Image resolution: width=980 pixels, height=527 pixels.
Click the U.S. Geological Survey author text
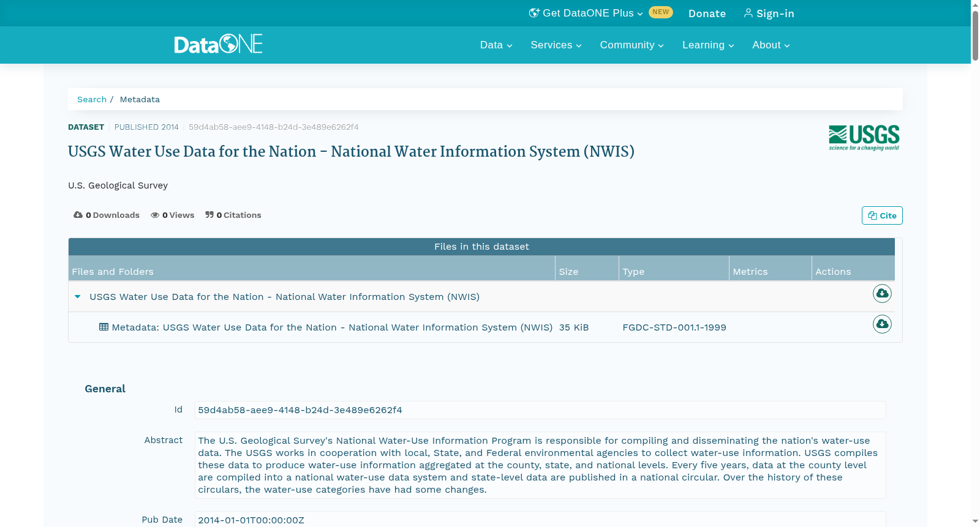(x=118, y=185)
